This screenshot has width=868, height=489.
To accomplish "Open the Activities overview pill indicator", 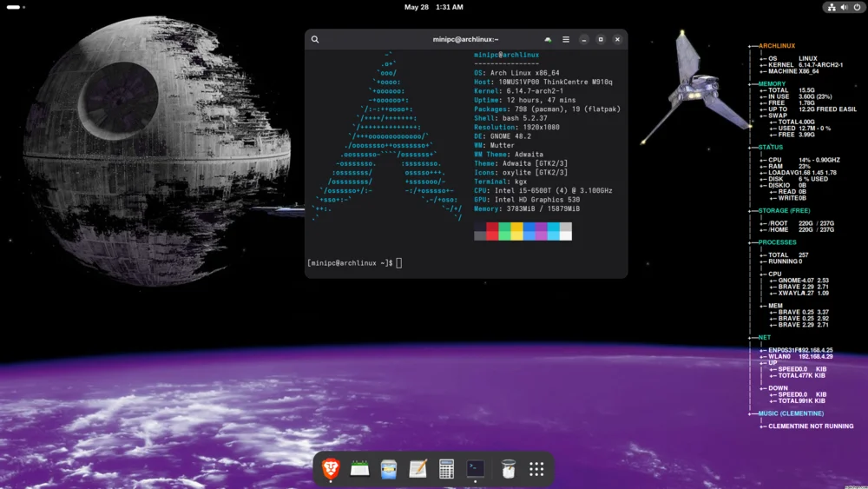I will (16, 7).
